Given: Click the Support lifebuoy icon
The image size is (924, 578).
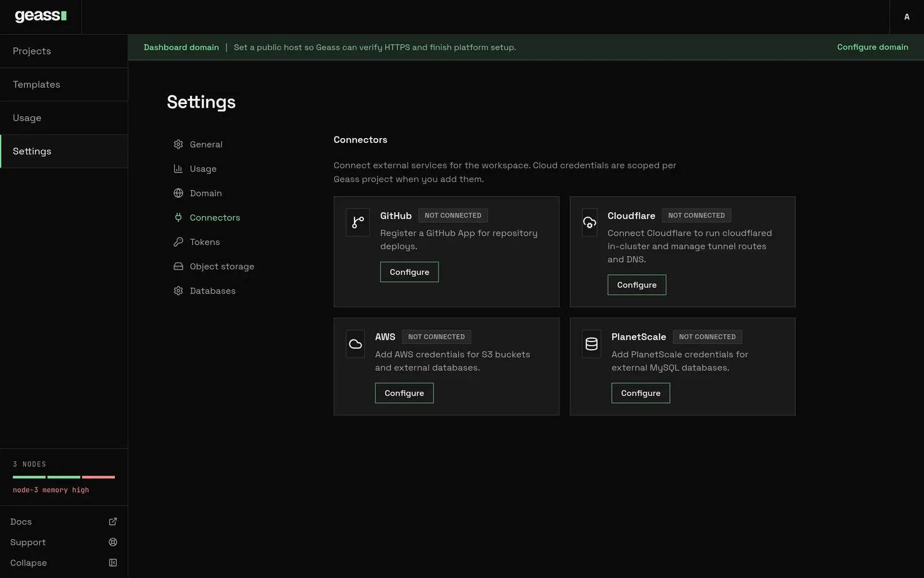Looking at the screenshot, I should coord(113,542).
